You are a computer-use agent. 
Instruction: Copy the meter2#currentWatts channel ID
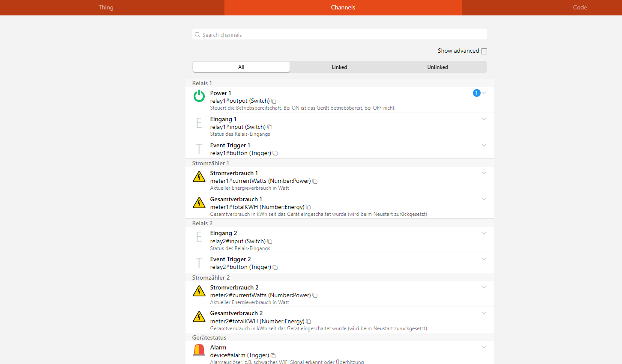(315, 295)
